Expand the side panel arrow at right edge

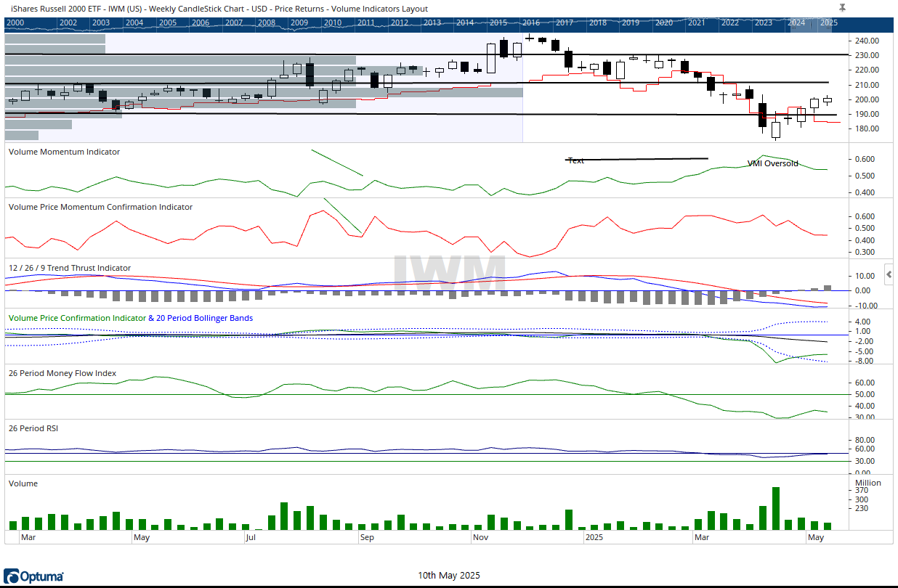pos(889,274)
